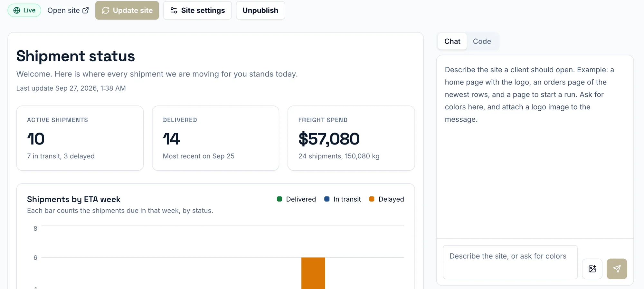Attach an image with the image-plus icon
Image resolution: width=644 pixels, height=289 pixels.
[592, 269]
